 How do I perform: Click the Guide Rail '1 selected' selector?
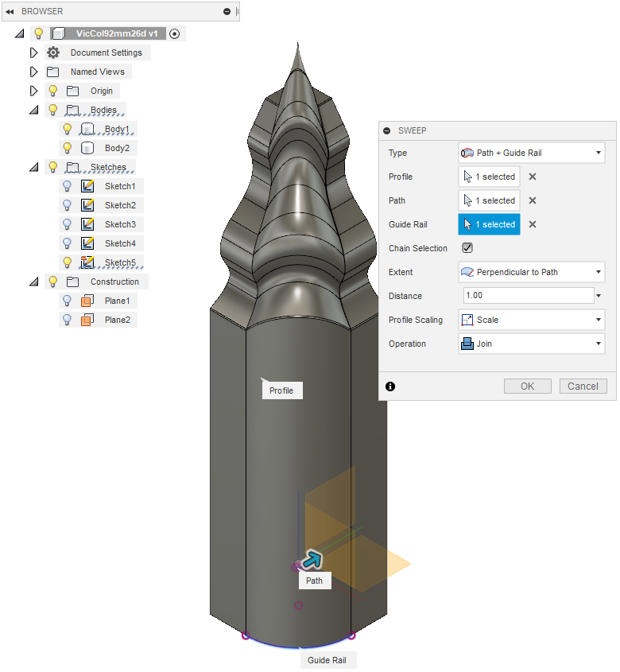489,224
